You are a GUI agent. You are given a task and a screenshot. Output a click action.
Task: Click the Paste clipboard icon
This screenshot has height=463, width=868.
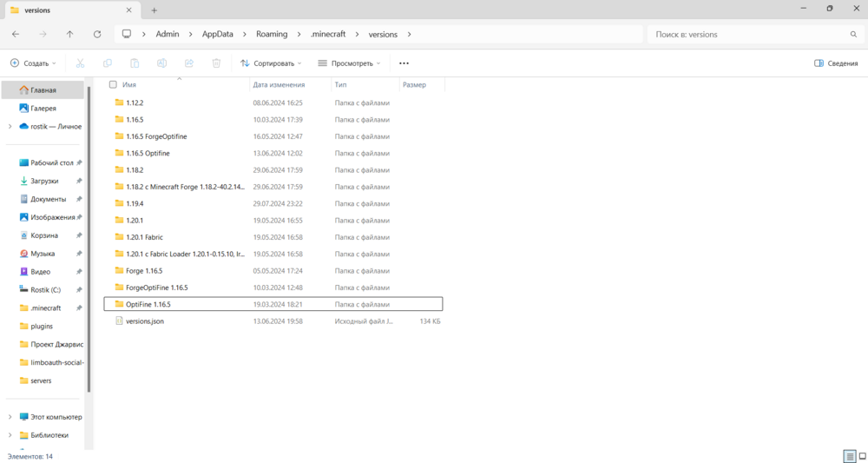135,63
